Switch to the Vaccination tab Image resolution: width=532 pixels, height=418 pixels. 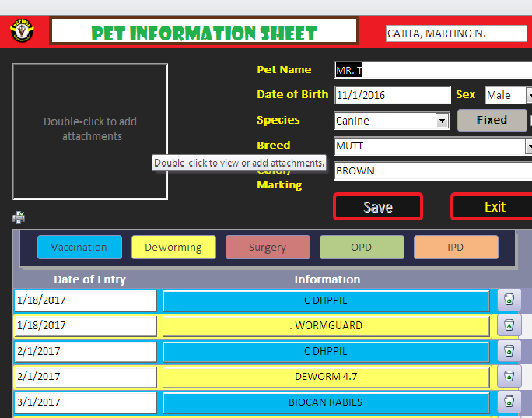pyautogui.click(x=79, y=247)
